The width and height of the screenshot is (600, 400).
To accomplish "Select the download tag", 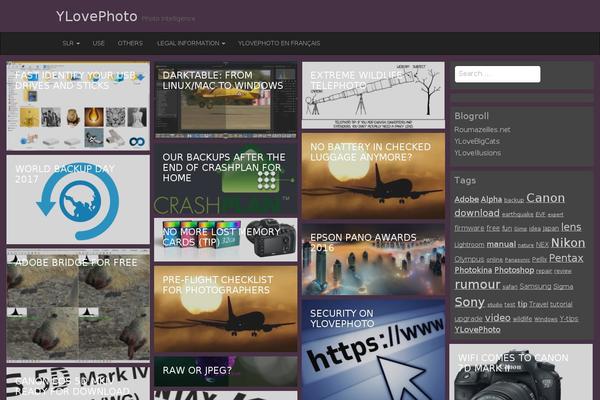I will pyautogui.click(x=477, y=213).
